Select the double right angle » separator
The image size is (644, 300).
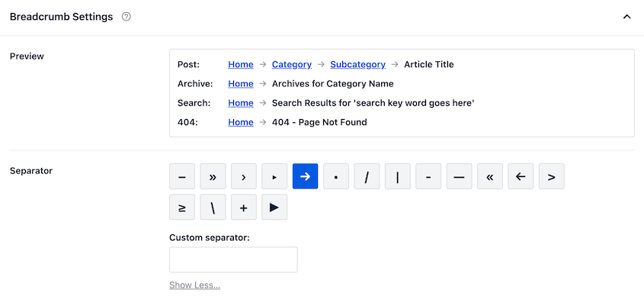point(213,176)
